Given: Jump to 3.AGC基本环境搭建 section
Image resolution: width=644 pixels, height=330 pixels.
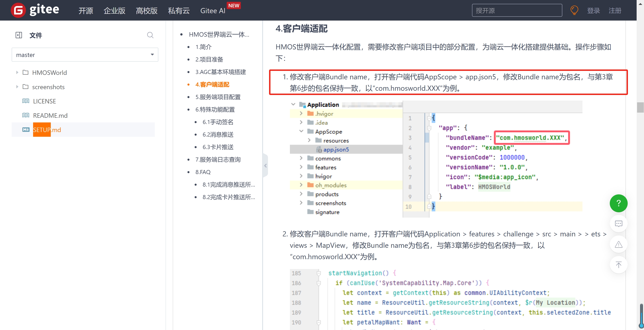Looking at the screenshot, I should point(221,72).
